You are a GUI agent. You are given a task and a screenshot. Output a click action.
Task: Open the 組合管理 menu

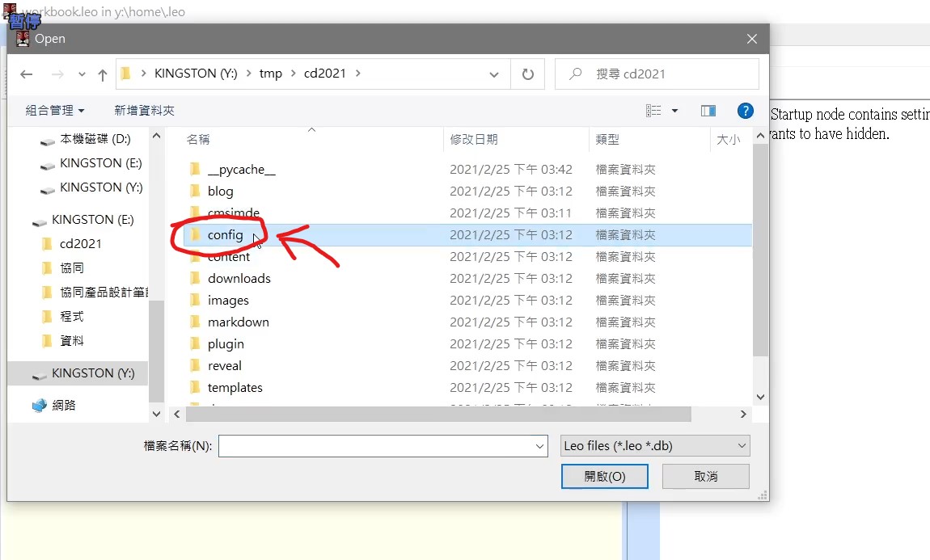pos(55,110)
